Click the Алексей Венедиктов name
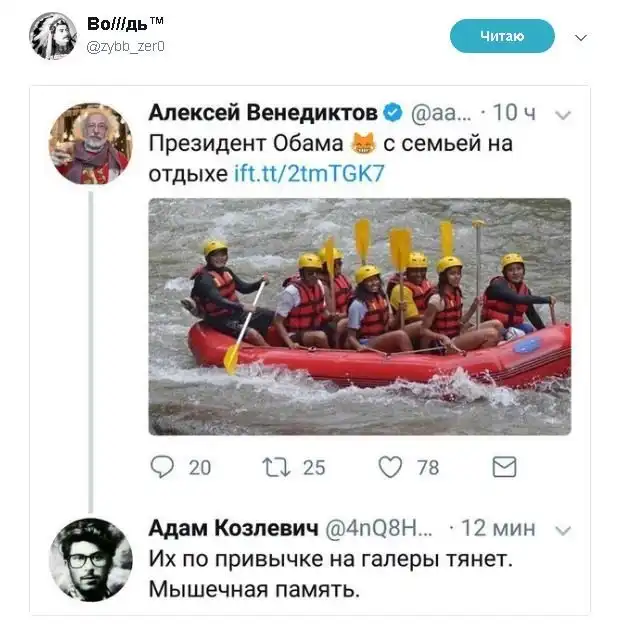The image size is (621, 628). tap(263, 113)
